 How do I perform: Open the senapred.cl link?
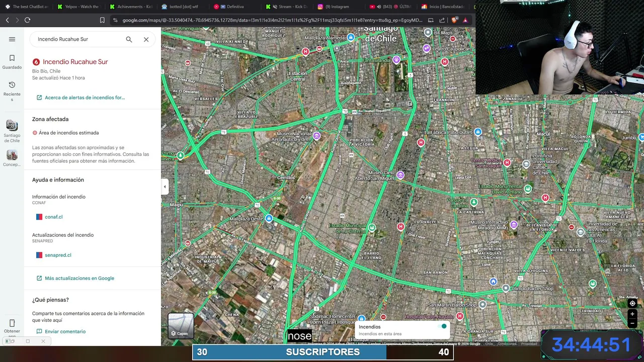[x=54, y=255]
